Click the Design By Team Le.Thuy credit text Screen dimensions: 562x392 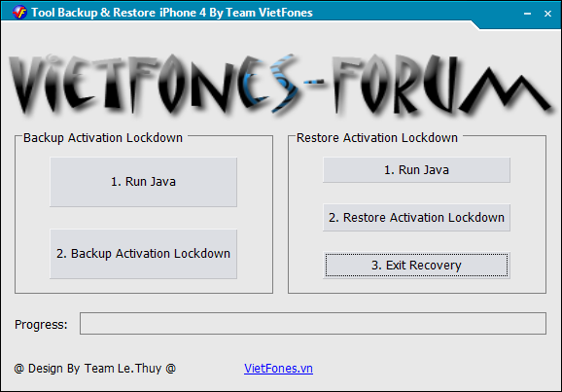(x=95, y=369)
